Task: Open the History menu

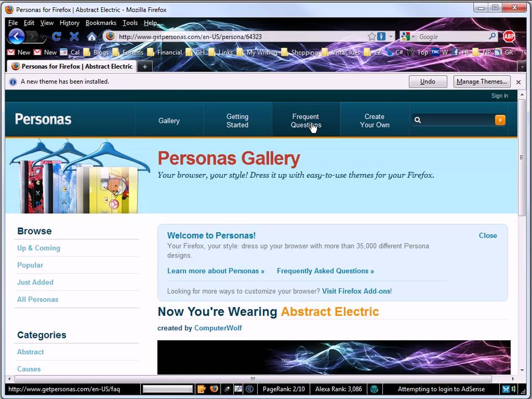Action: (70, 23)
